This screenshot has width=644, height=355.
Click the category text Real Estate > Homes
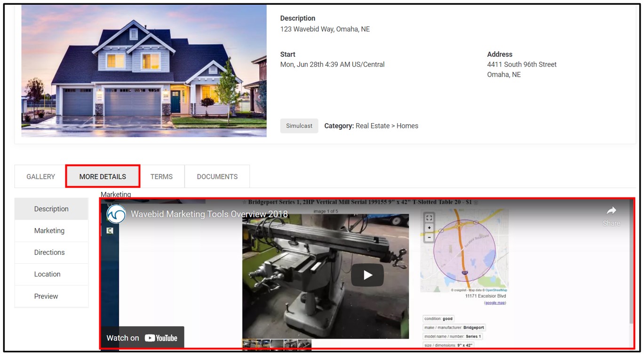(x=387, y=126)
